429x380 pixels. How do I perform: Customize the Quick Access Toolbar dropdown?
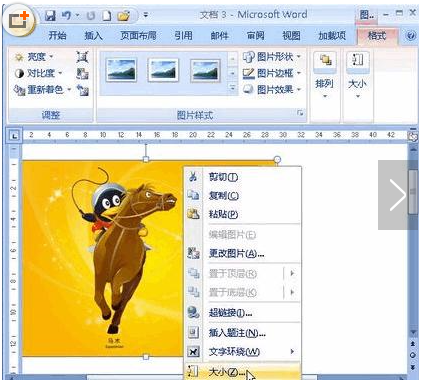pos(146,15)
